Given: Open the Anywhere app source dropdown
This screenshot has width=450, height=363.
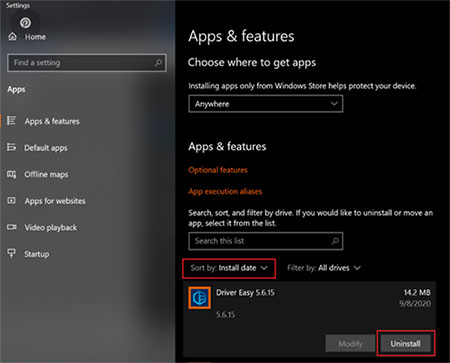Looking at the screenshot, I should (x=266, y=104).
